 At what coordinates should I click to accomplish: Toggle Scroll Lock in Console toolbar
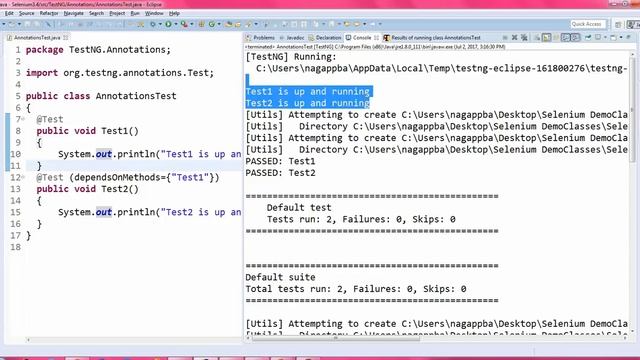pyautogui.click(x=546, y=38)
